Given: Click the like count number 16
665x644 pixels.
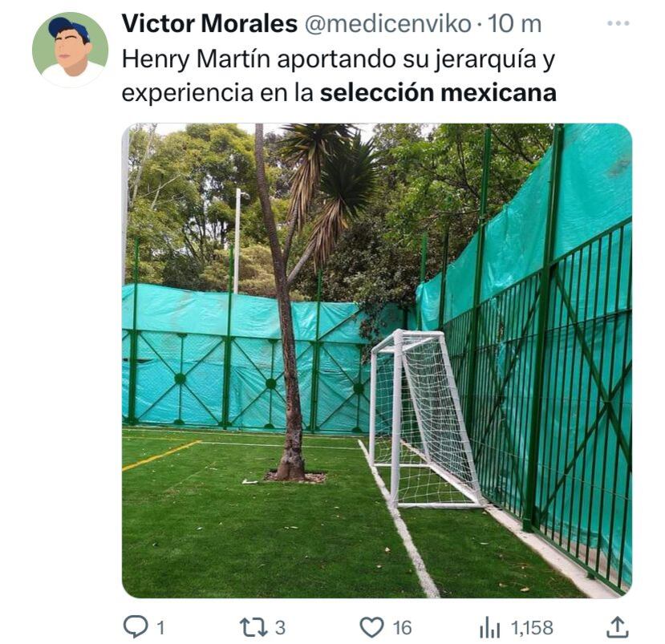Looking at the screenshot, I should click(x=402, y=627).
